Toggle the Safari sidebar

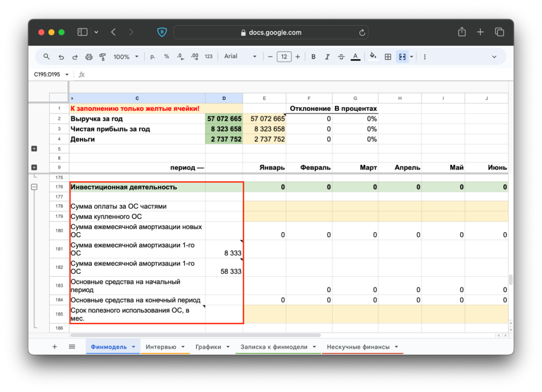pos(82,32)
